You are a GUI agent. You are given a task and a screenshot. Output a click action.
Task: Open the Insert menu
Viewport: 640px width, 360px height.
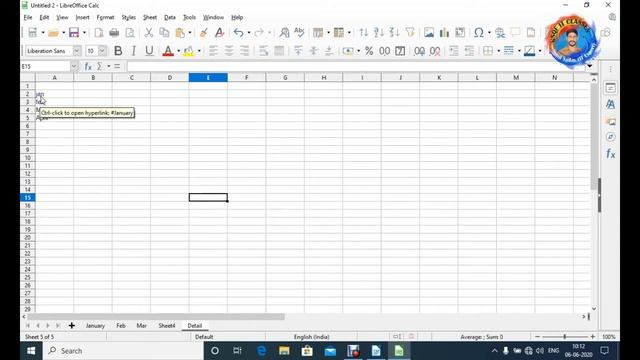click(82, 17)
